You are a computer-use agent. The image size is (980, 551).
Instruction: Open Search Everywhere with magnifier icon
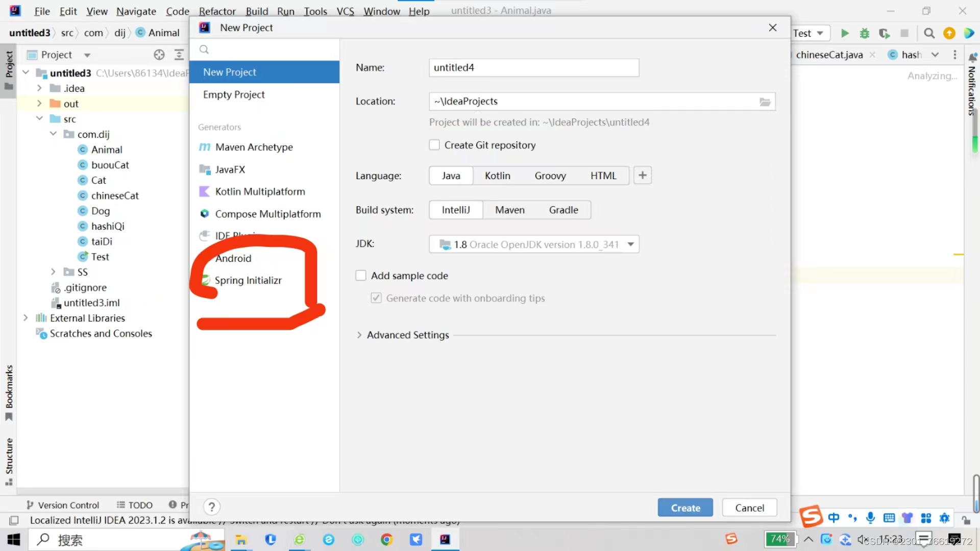point(929,33)
